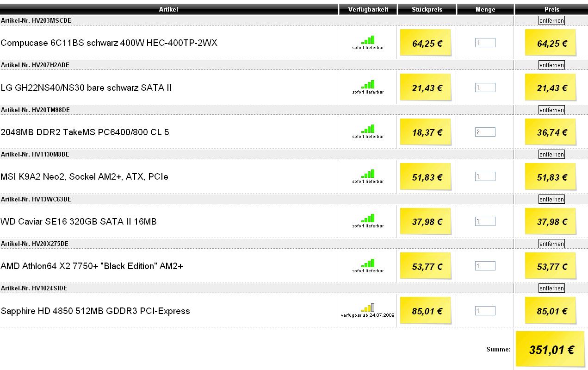The image size is (588, 370).
Task: Open product Compucase 6C11BS schwarz 400W
Action: click(x=109, y=43)
